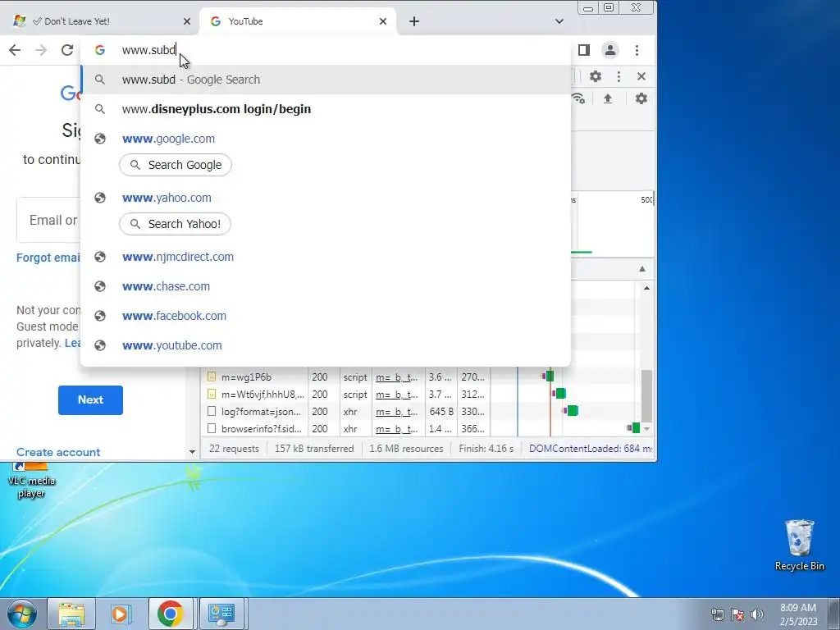
Task: Select the browserinfo?f.sid request name
Action: pyautogui.click(x=262, y=429)
